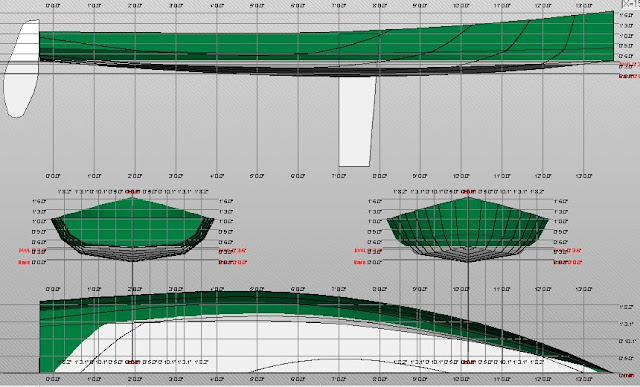This screenshot has width=640, height=387.
Task: Click the red centerline label atop forward body plan
Action: point(468,191)
